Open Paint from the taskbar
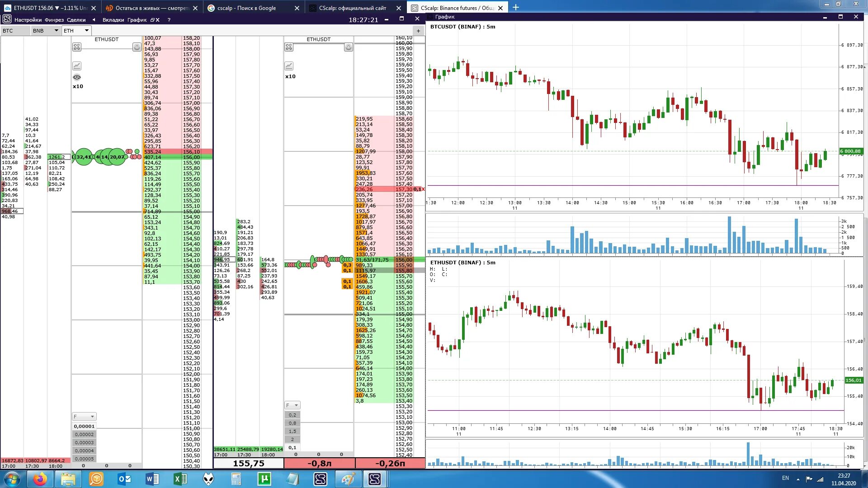 (348, 479)
